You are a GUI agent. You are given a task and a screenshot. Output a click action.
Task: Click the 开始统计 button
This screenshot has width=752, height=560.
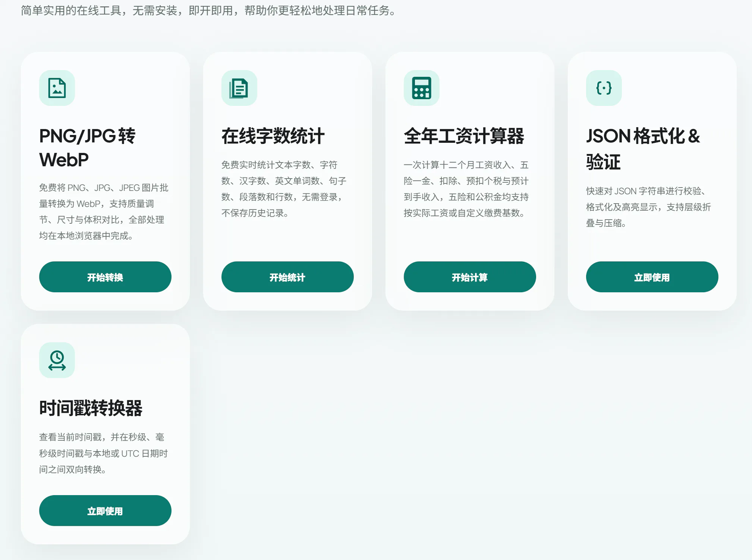tap(287, 277)
